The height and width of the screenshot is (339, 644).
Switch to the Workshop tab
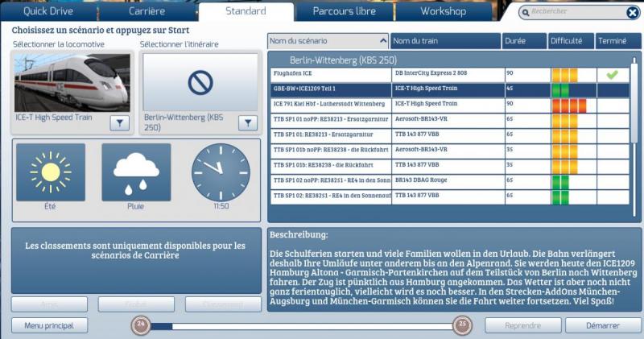point(444,11)
